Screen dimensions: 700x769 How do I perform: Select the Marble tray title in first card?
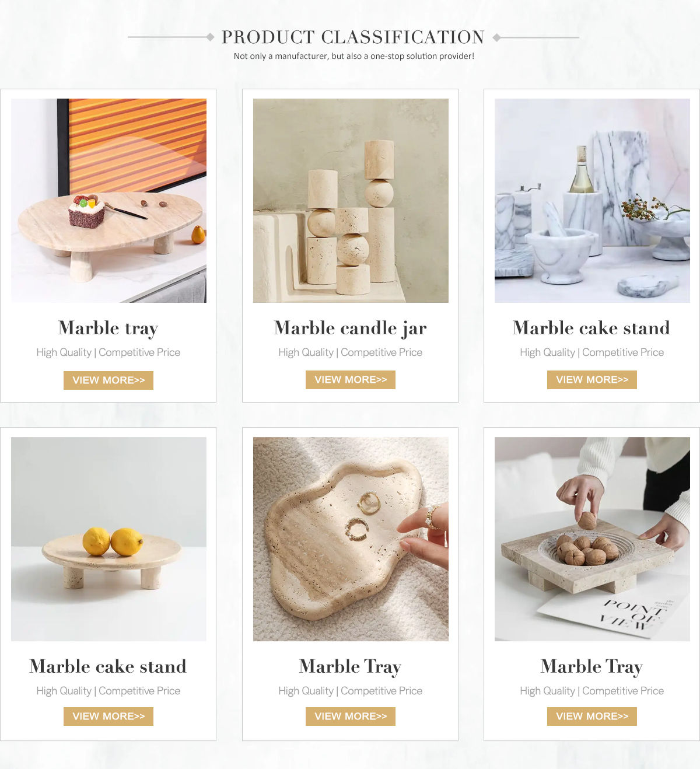tap(108, 328)
